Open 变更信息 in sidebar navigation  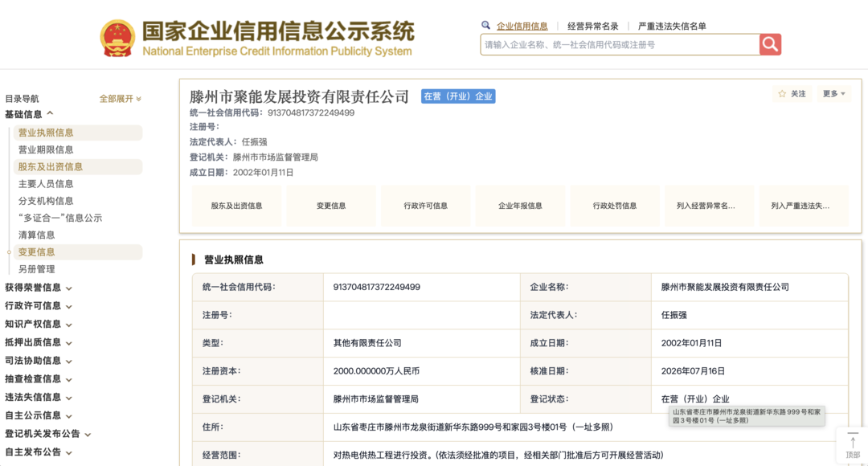[77, 252]
